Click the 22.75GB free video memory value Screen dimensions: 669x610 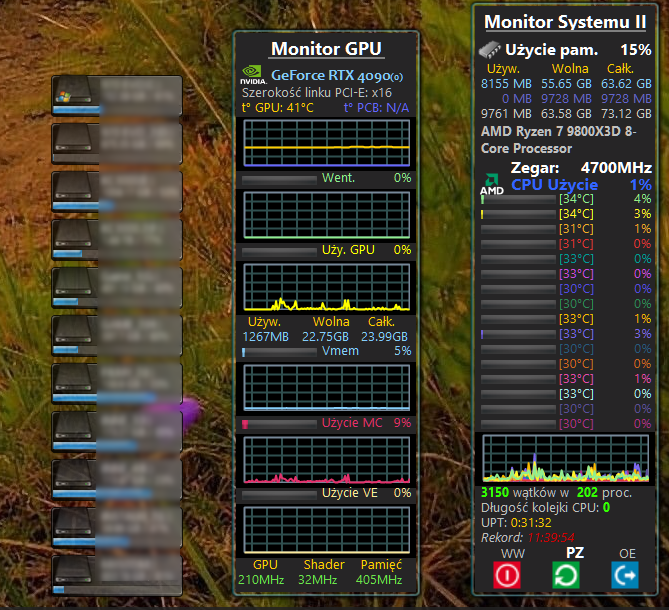coord(326,337)
